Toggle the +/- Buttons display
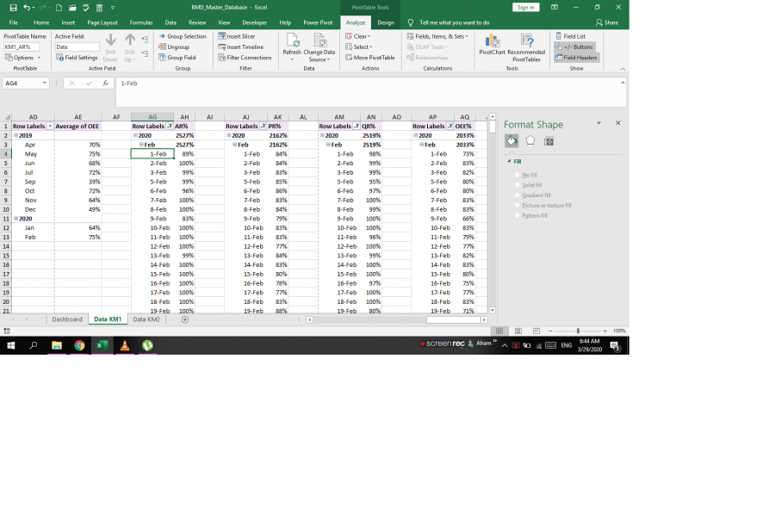 coord(574,47)
